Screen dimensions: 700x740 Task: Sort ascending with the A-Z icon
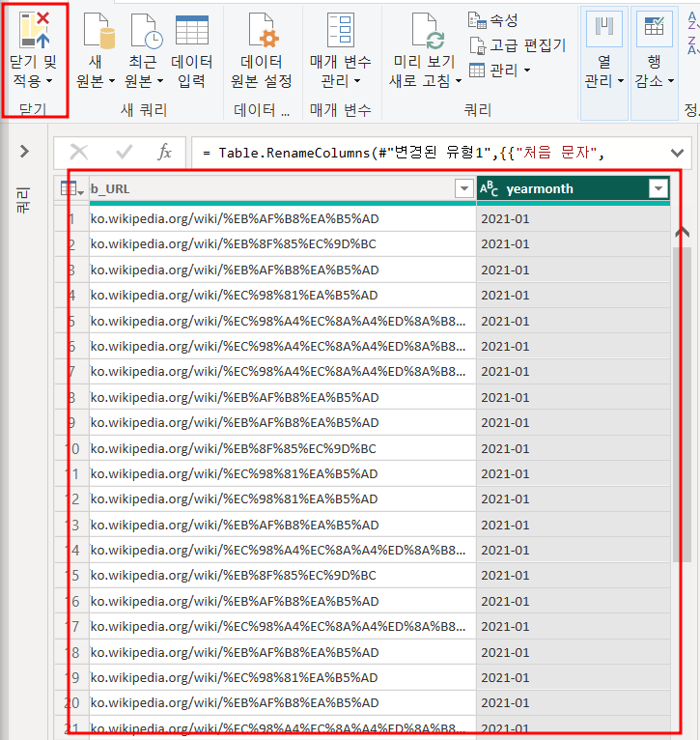pos(693,20)
